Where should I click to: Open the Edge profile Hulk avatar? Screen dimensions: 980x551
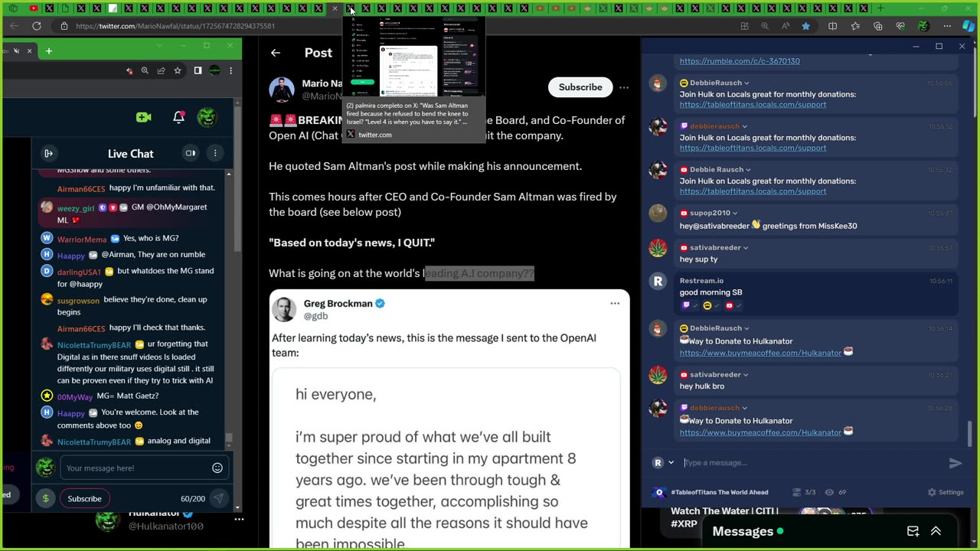coord(923,26)
